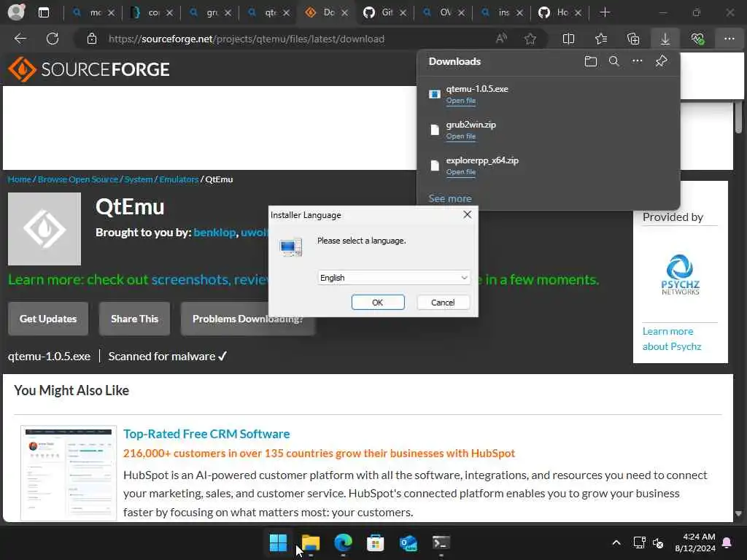Open the Favorites list icon
The width and height of the screenshot is (747, 560).
601,39
